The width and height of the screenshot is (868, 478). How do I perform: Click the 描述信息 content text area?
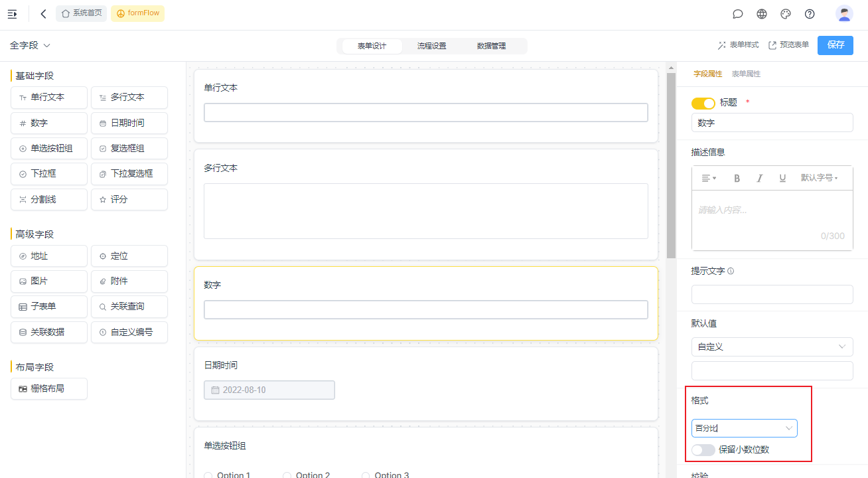(772, 220)
